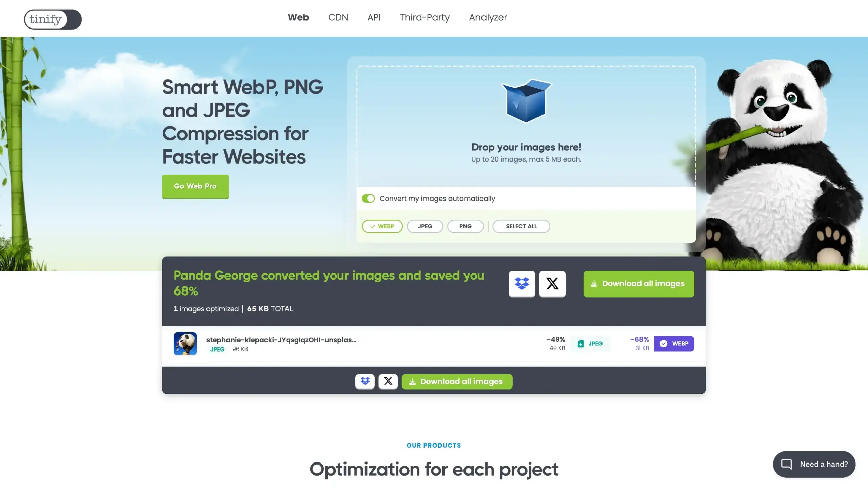Click the WEBP format selection icon
The width and height of the screenshot is (868, 491).
tap(382, 226)
